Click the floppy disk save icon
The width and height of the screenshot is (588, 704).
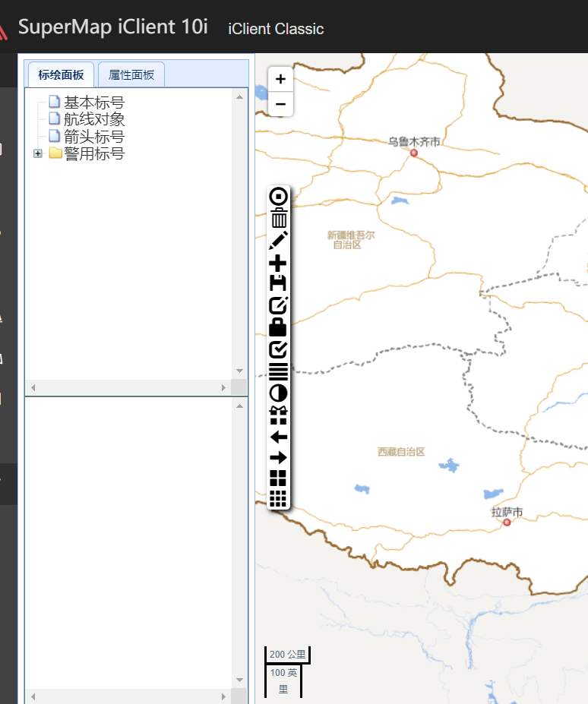click(x=279, y=284)
